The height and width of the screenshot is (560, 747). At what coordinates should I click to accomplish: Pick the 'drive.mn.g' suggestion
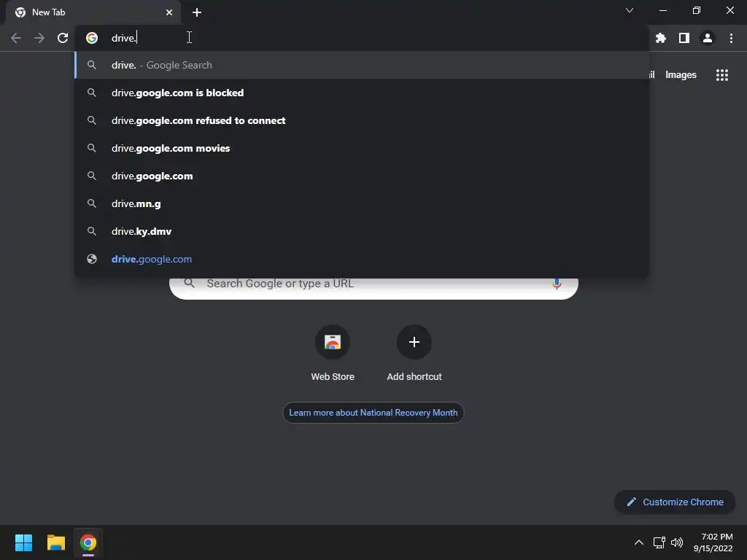pos(362,204)
